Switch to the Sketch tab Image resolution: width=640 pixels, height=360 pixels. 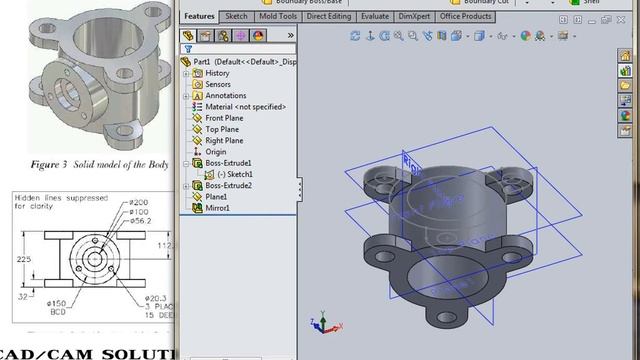[x=237, y=16]
